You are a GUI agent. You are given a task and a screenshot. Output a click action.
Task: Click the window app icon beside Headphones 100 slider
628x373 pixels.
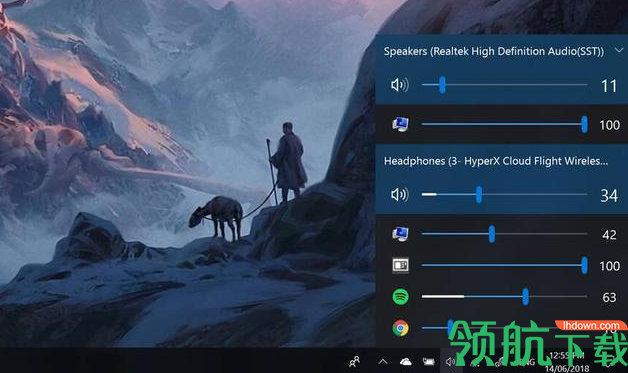(x=400, y=265)
